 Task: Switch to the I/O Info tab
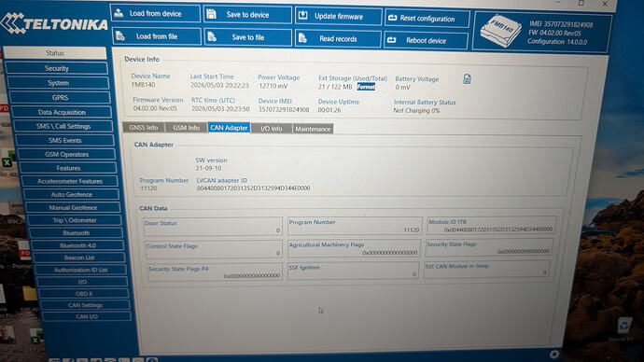(x=271, y=129)
